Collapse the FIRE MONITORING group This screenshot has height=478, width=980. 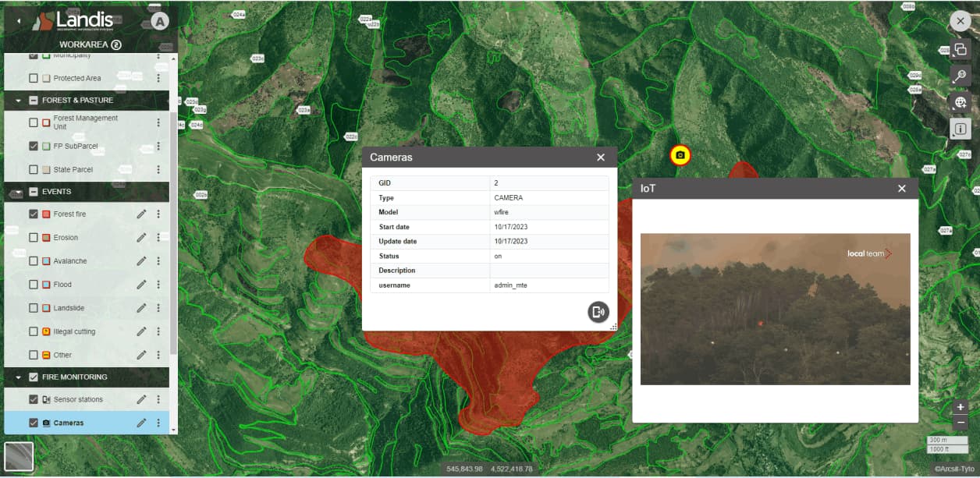(18, 377)
